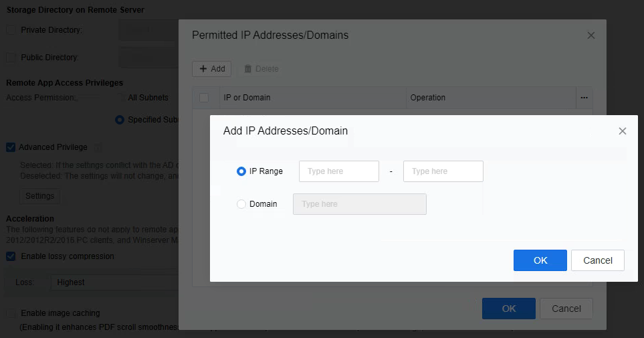
Task: Open the Settings button under Advanced Privilege
Action: point(39,196)
